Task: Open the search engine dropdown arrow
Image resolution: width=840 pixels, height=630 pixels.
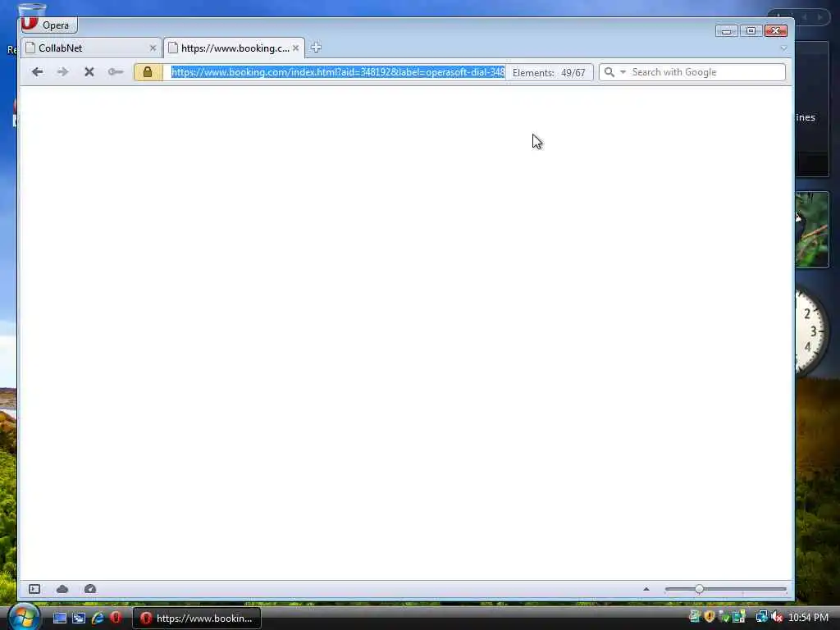Action: 623,72
